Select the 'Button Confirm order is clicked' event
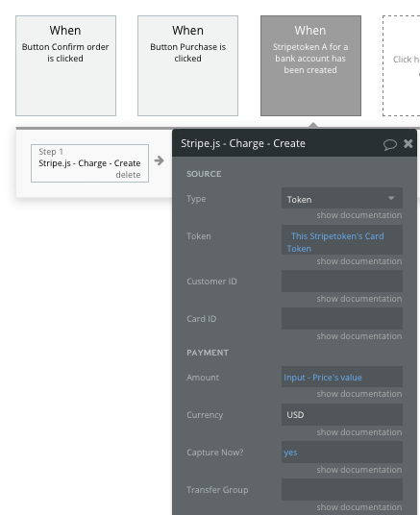 pyautogui.click(x=65, y=65)
